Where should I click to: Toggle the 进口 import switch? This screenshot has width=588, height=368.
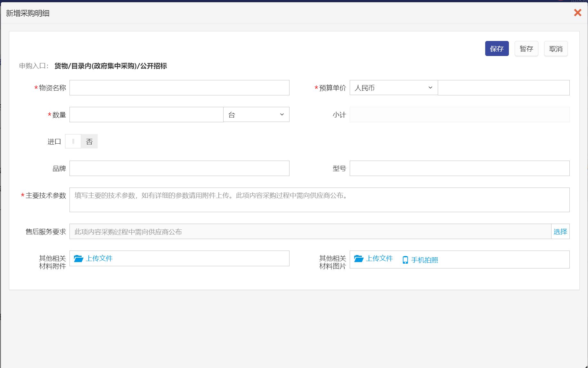81,141
